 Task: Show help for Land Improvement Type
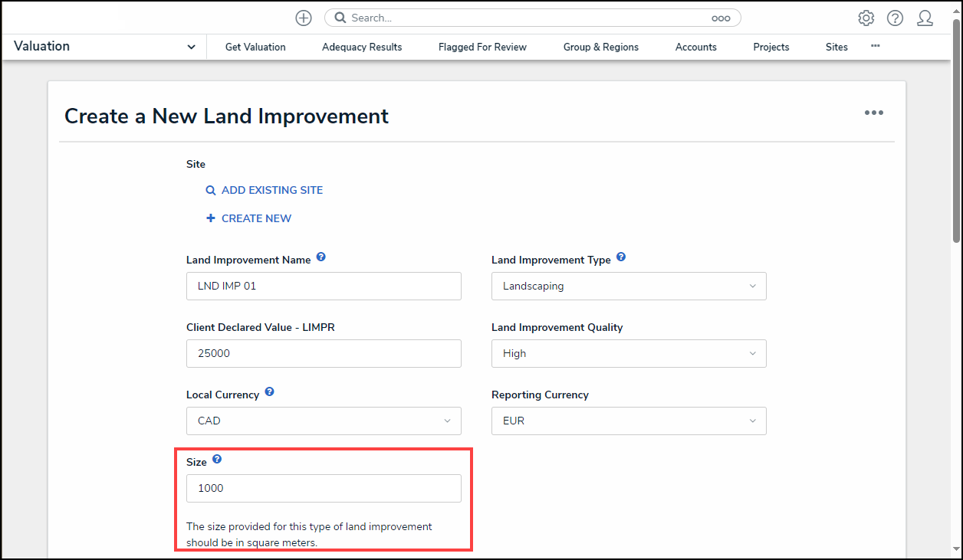621,257
